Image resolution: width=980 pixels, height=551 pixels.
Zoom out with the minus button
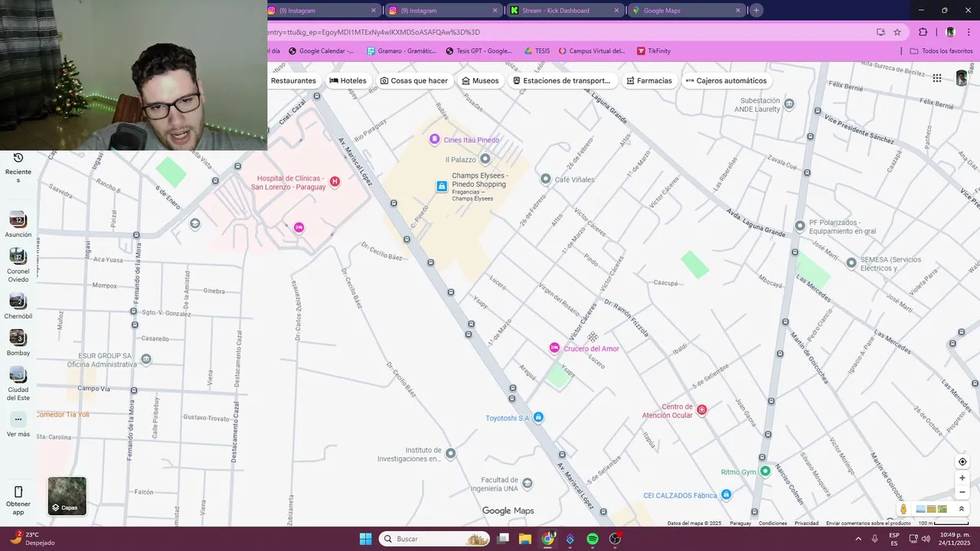(962, 492)
